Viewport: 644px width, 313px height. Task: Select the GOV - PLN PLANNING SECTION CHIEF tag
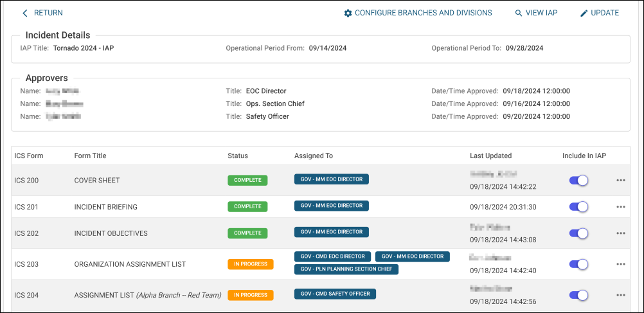(346, 269)
